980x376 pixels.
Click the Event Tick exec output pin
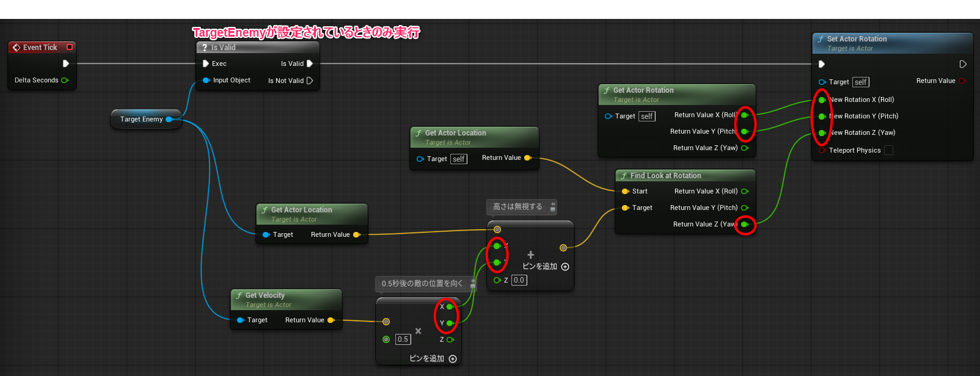(65, 63)
